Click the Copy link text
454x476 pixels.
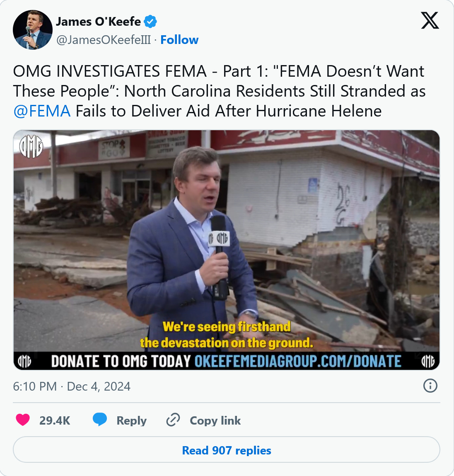(x=215, y=420)
